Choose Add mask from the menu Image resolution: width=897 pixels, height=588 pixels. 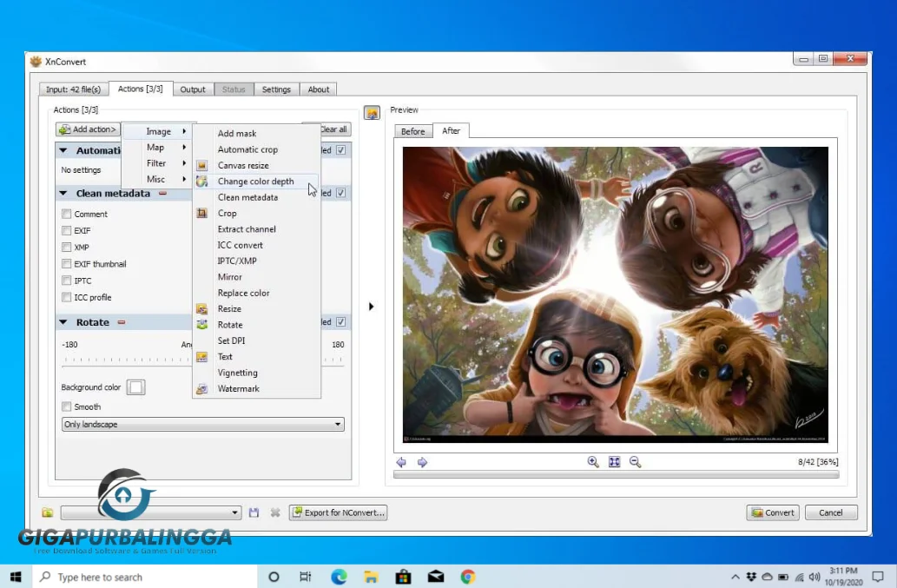coord(256,133)
